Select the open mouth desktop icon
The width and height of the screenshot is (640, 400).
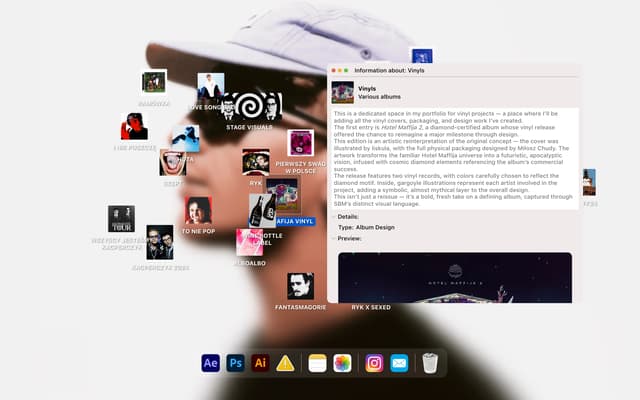pos(172,162)
